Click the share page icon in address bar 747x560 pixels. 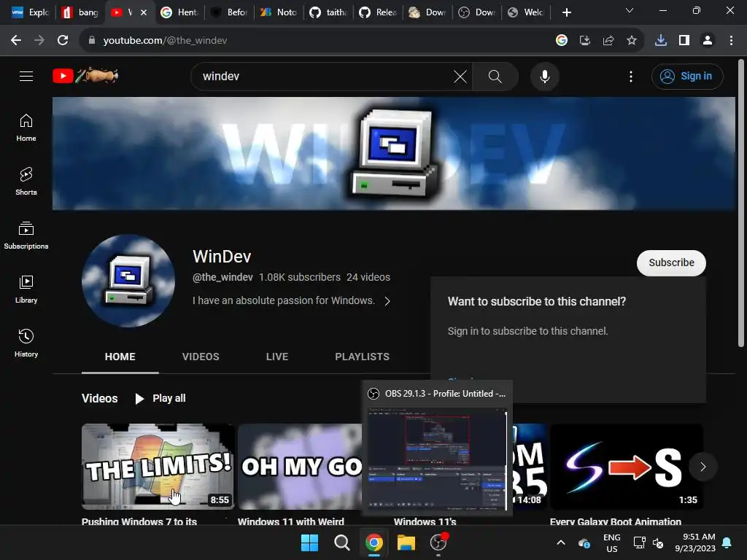(608, 41)
